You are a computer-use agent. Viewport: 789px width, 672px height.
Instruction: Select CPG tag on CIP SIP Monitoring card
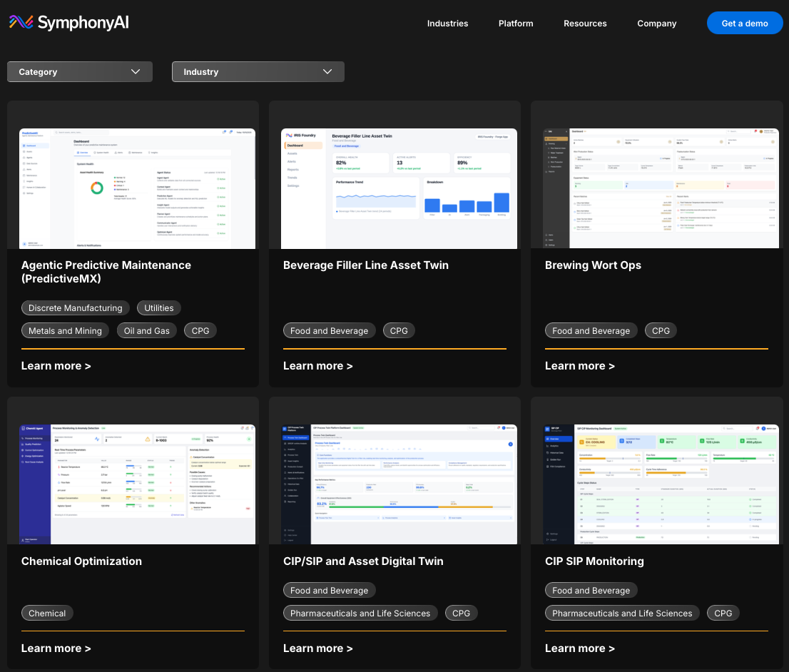point(723,613)
